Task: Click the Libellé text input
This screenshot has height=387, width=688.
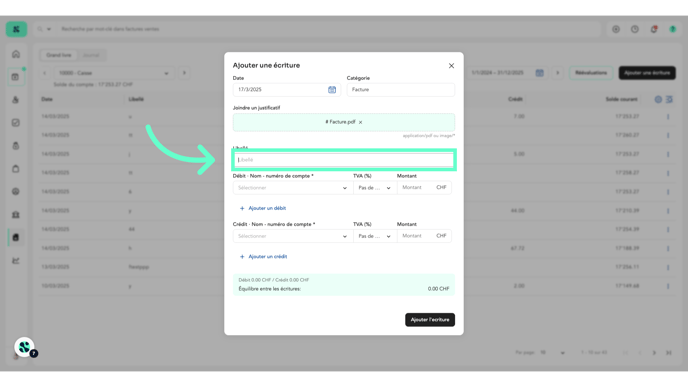Action: tap(344, 160)
